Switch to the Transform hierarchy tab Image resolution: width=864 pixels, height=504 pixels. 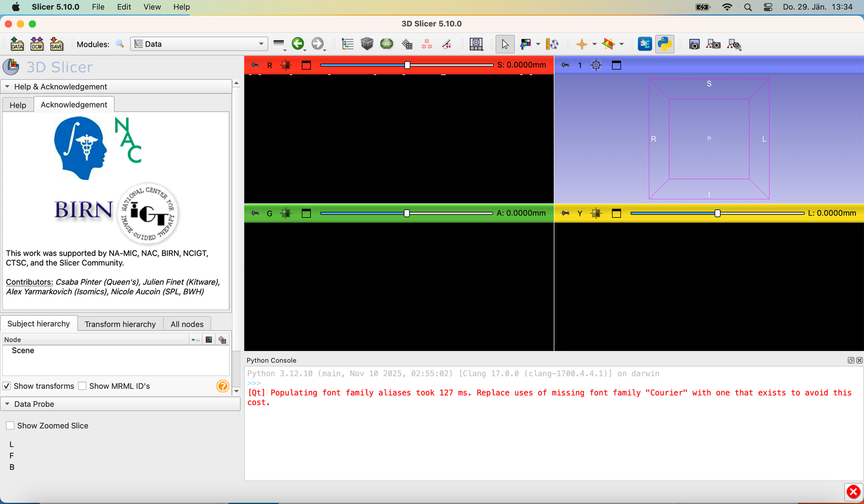pos(120,324)
